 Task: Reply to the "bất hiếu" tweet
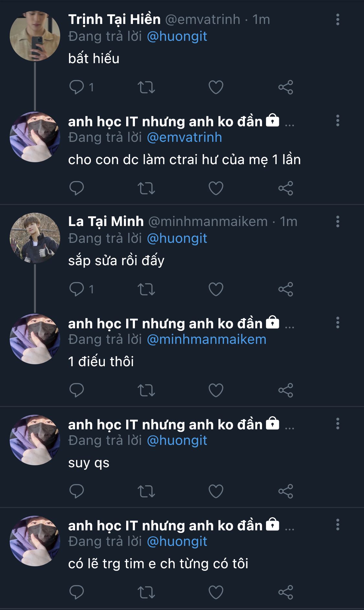(77, 87)
